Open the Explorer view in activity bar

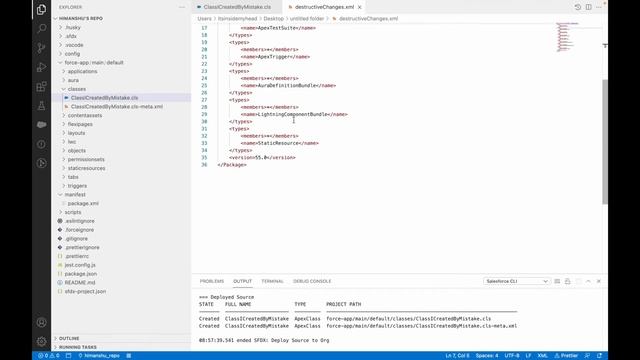tap(41, 9)
